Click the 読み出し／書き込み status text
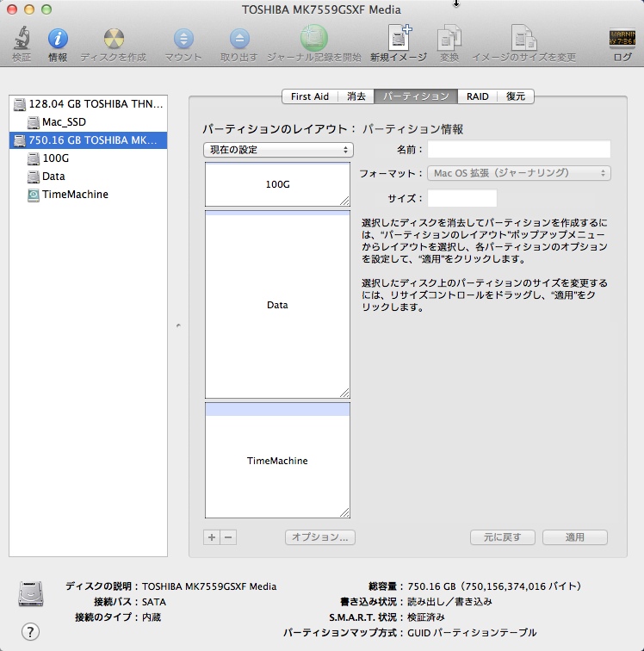Viewport: 644px width, 651px height. [449, 602]
